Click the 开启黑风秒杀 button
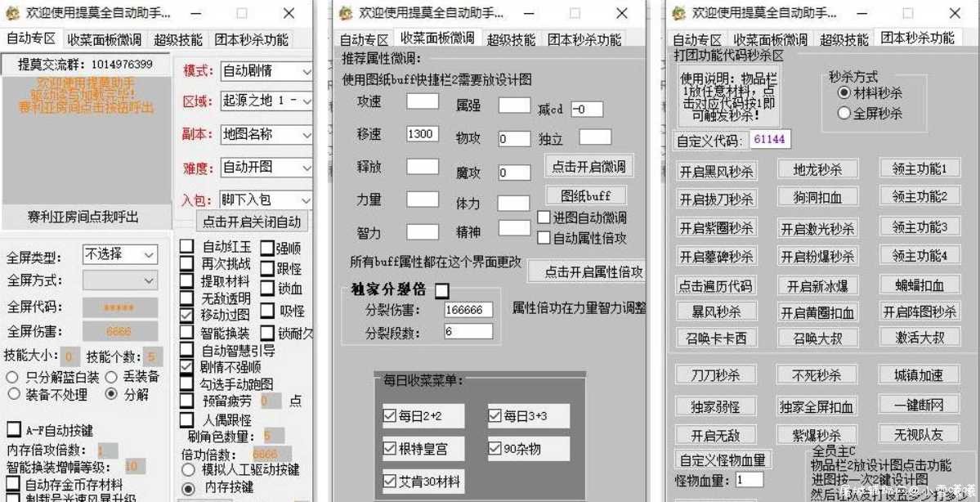This screenshot has height=502, width=980. [x=716, y=171]
